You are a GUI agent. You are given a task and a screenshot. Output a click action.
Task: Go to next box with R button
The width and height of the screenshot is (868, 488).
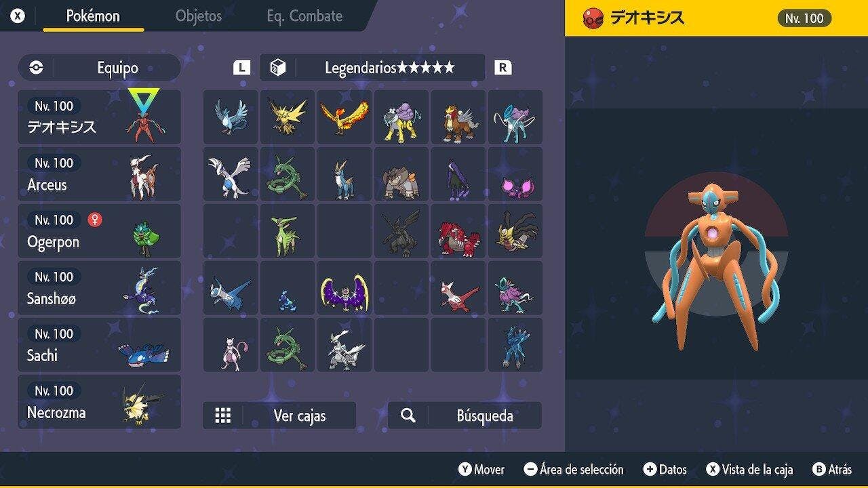tap(503, 67)
